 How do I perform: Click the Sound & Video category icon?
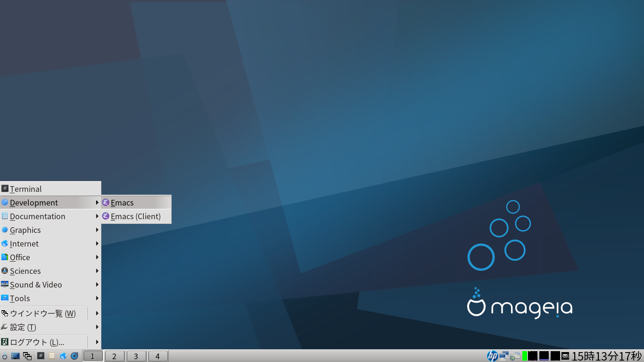click(x=5, y=284)
